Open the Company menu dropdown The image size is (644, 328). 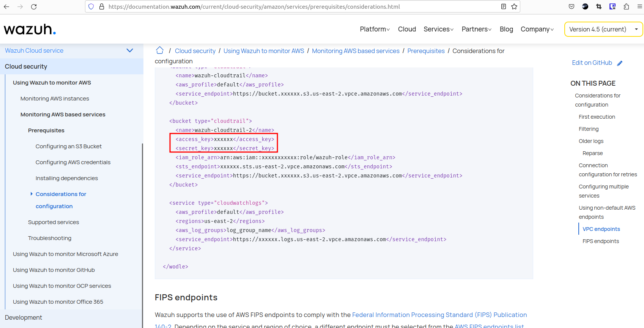coord(537,29)
